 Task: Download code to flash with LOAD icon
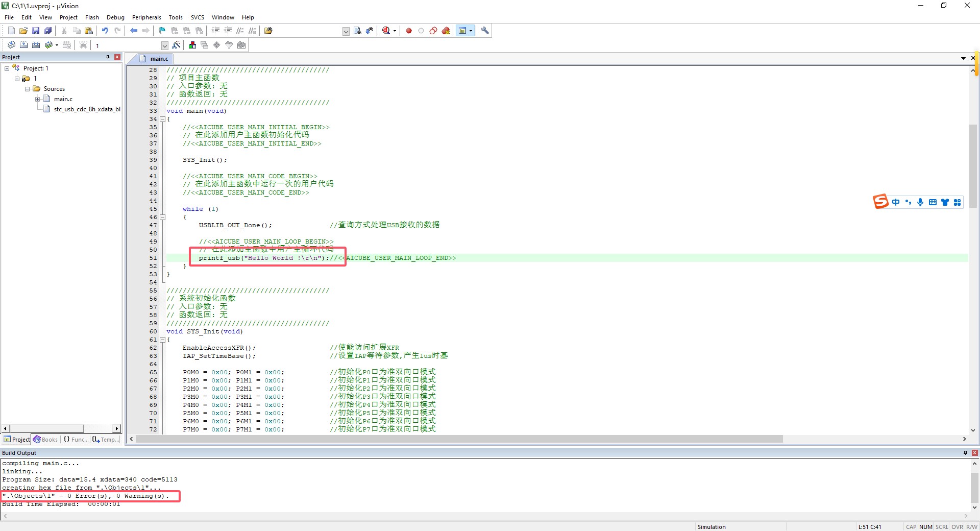coord(83,45)
